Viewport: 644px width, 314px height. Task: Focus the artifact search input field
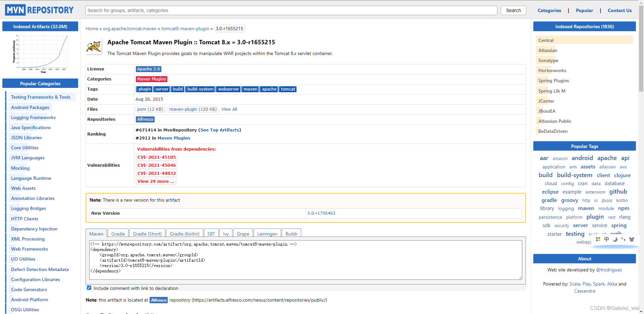[x=291, y=10]
